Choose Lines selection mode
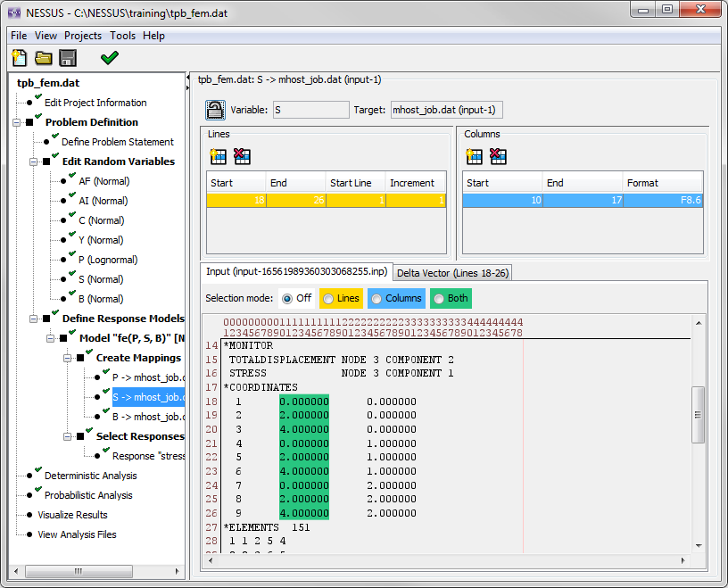 coord(328,298)
